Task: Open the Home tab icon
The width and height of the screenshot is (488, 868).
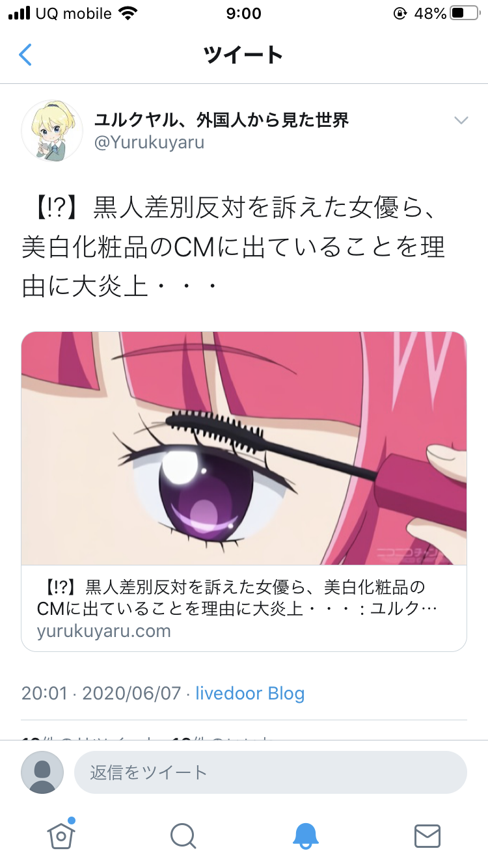Action: (61, 835)
